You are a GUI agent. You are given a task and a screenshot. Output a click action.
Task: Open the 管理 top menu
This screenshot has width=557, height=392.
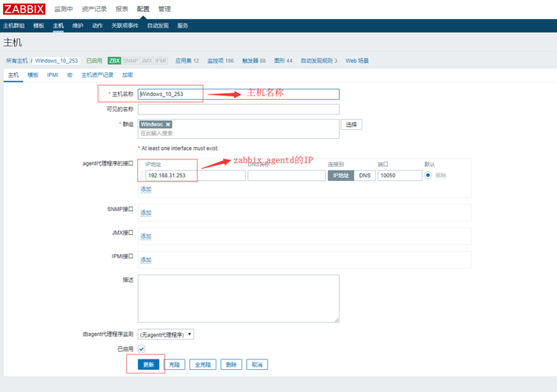coord(165,9)
